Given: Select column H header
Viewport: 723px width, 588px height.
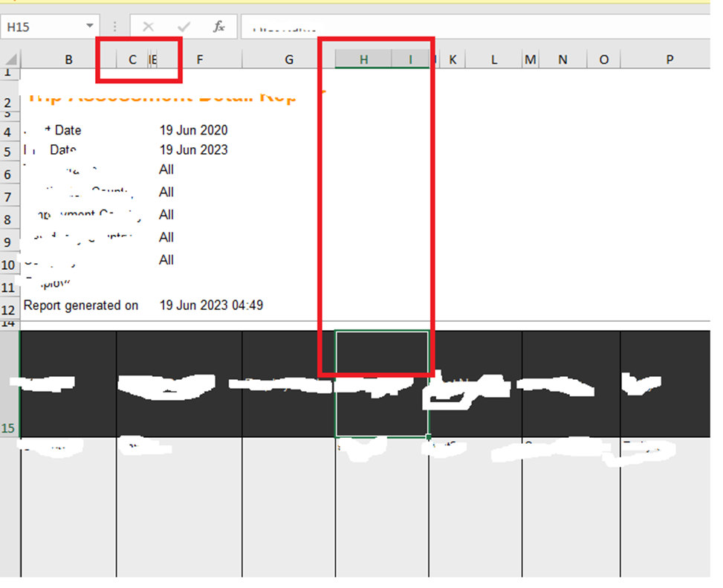Looking at the screenshot, I should point(363,59).
